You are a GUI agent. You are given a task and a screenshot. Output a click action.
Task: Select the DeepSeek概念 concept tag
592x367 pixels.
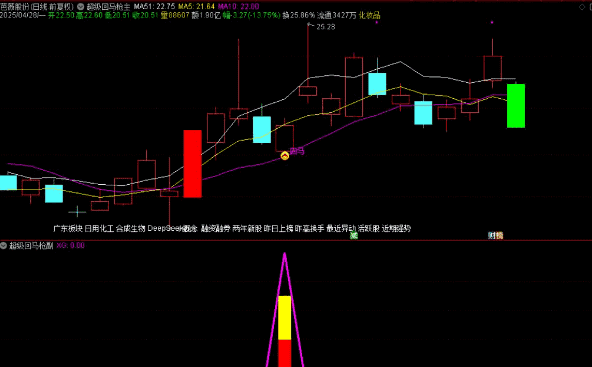[x=173, y=228]
